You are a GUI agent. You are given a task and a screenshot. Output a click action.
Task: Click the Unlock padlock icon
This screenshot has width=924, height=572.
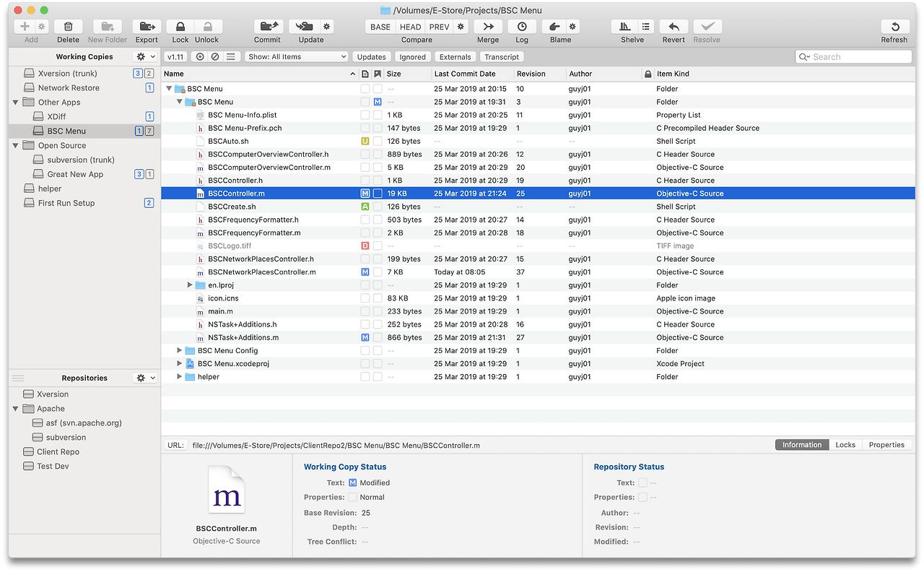(x=207, y=27)
